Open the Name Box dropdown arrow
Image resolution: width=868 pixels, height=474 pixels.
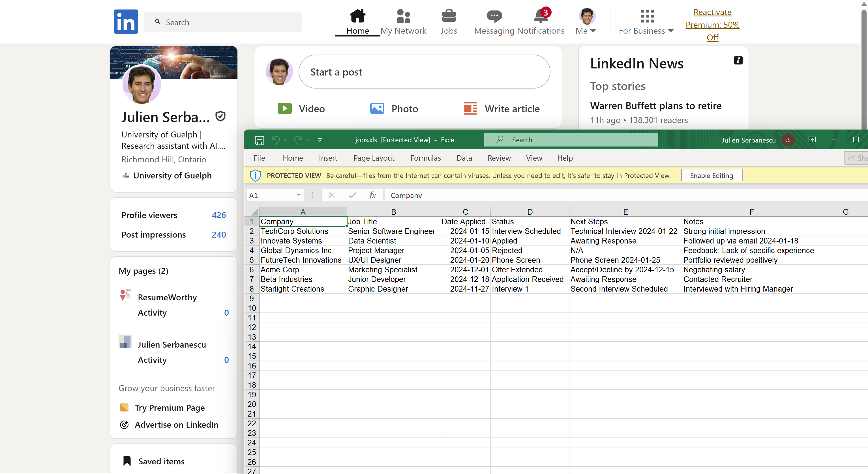coord(299,195)
